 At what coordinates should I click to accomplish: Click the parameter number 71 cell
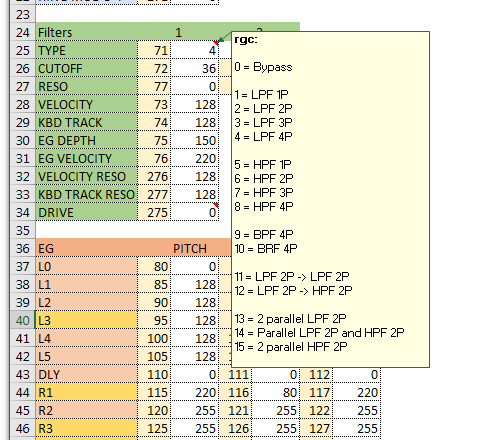[154, 51]
